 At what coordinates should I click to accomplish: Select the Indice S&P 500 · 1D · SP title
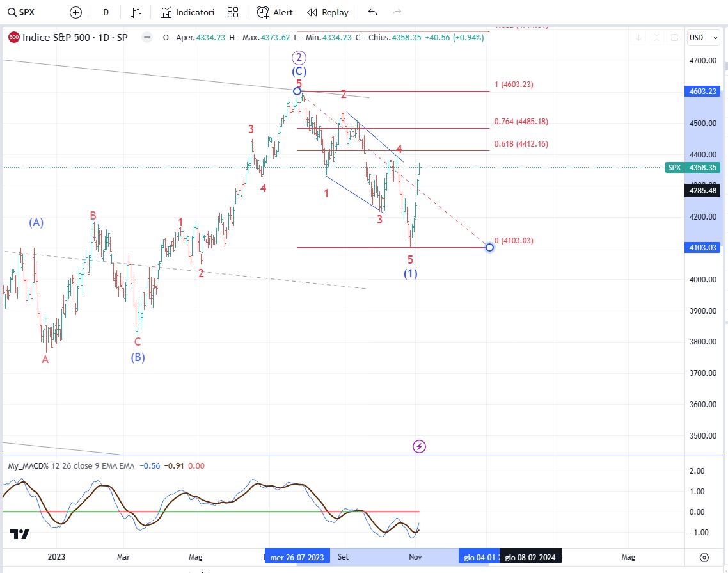[75, 38]
